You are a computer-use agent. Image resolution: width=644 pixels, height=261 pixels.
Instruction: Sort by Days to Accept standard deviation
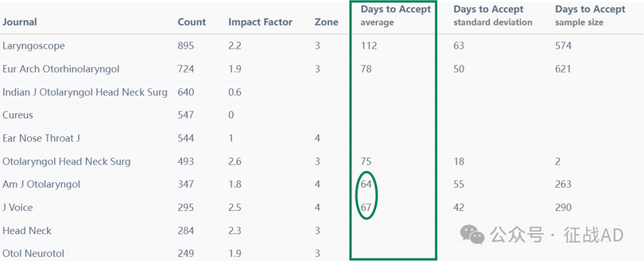pyautogui.click(x=493, y=15)
